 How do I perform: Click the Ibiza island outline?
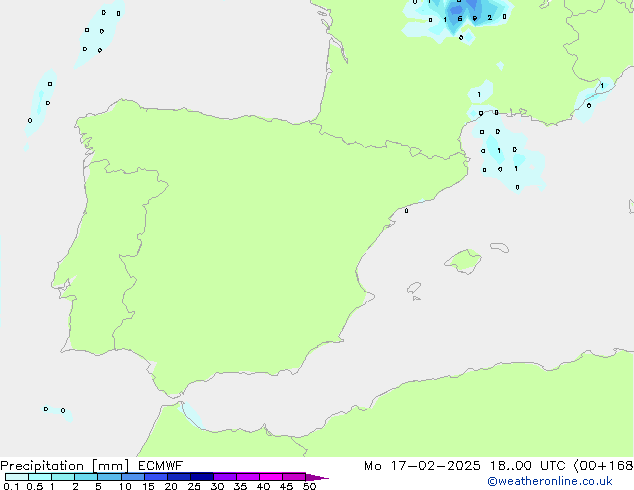(x=414, y=288)
